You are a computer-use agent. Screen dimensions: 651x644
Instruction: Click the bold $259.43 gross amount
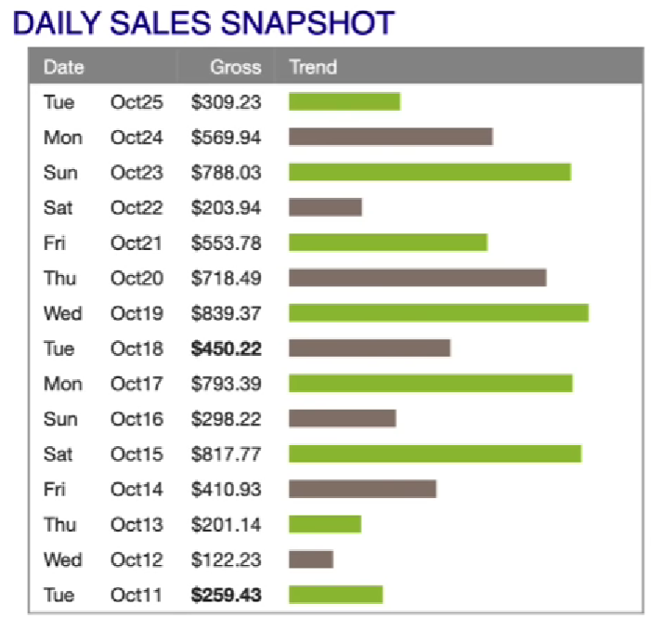tap(226, 595)
